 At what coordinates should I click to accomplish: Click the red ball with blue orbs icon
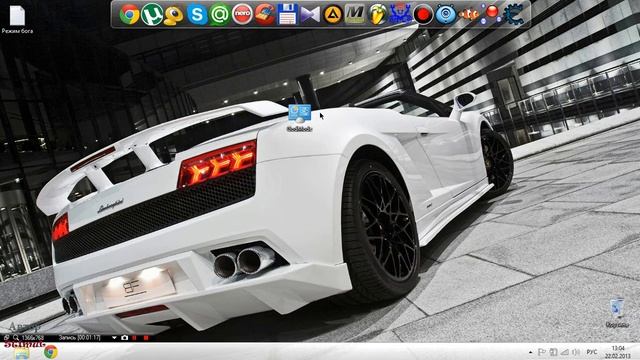[490, 14]
